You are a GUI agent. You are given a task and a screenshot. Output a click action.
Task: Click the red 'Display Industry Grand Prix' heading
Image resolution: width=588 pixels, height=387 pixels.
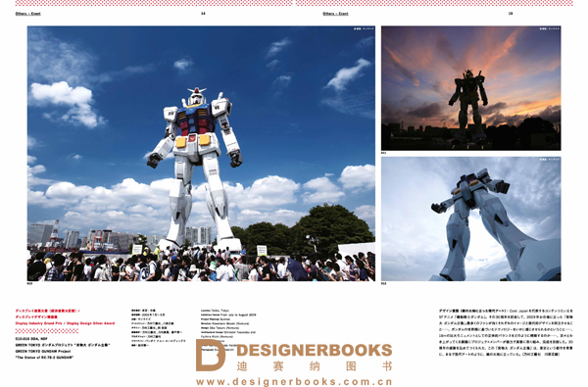tap(65, 323)
